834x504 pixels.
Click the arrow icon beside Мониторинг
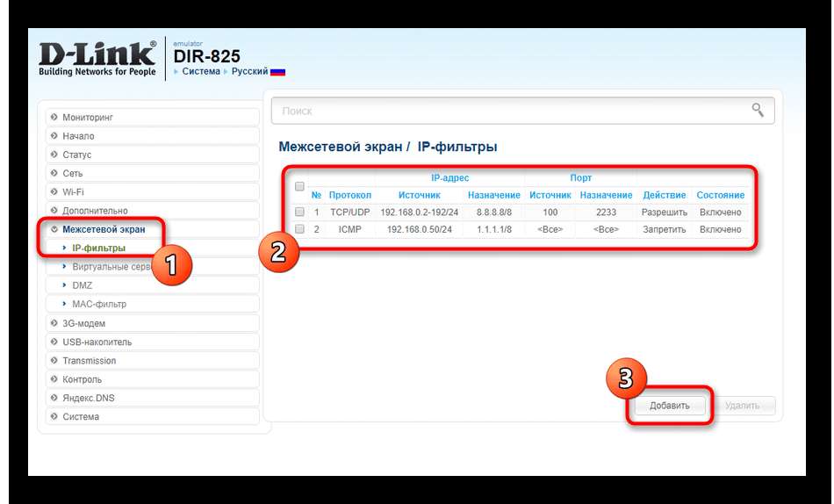pyautogui.click(x=54, y=117)
